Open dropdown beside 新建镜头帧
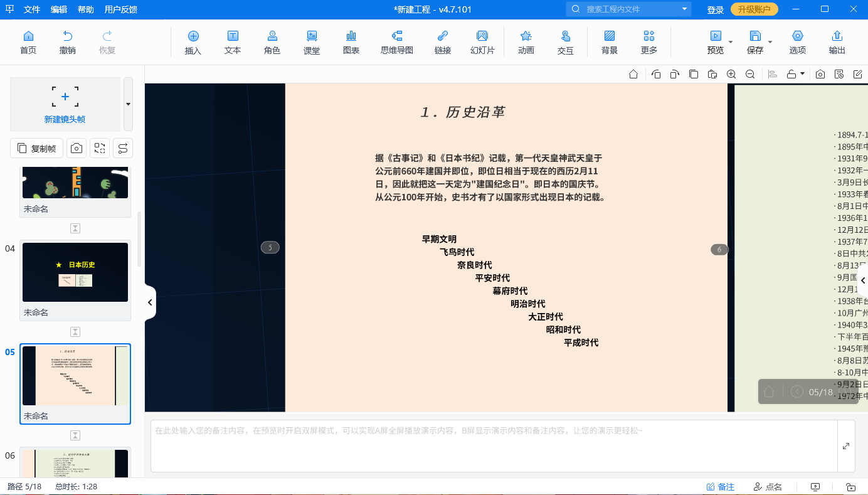 coord(128,104)
